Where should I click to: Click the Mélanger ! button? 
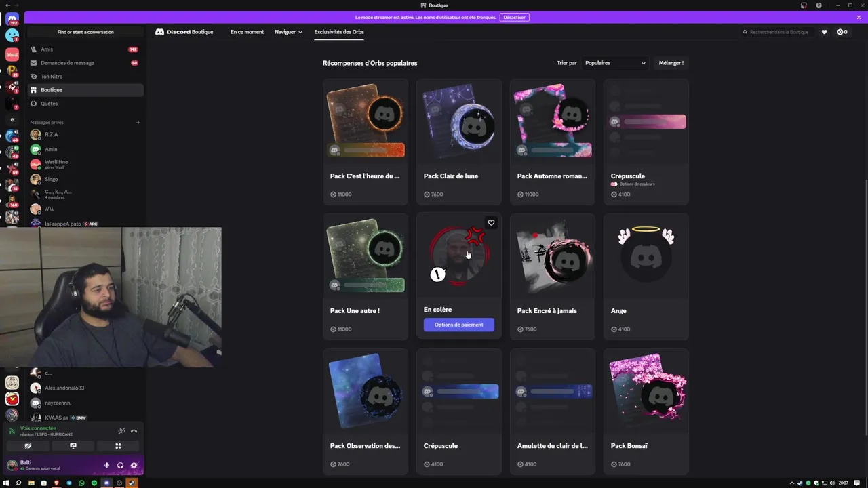pyautogui.click(x=671, y=63)
